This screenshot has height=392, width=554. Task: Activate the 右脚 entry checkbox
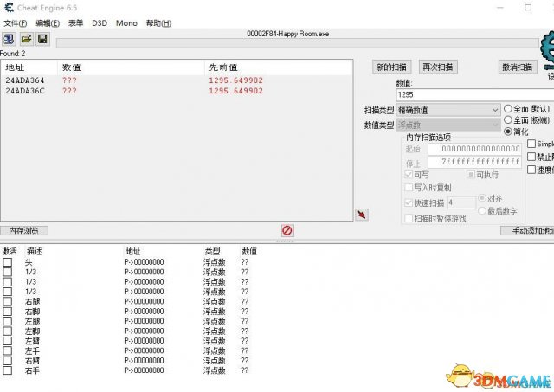pyautogui.click(x=8, y=312)
